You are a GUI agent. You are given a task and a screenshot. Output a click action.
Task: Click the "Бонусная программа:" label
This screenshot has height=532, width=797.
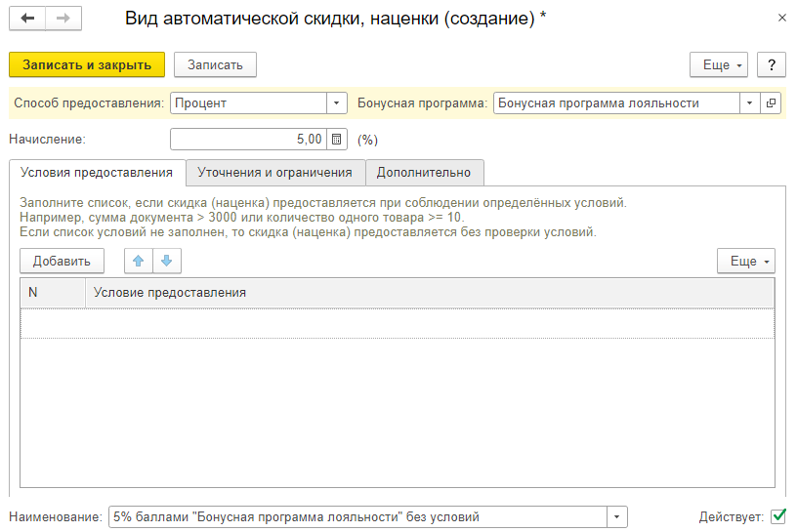click(422, 103)
